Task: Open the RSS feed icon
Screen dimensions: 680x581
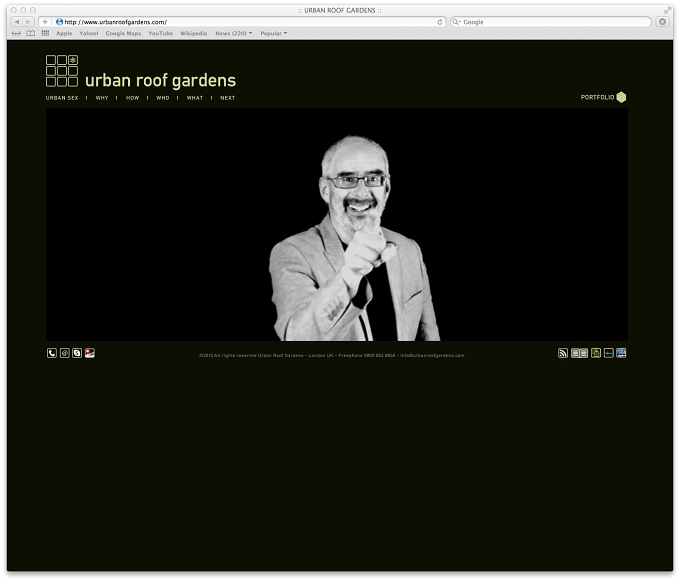Action: 563,353
